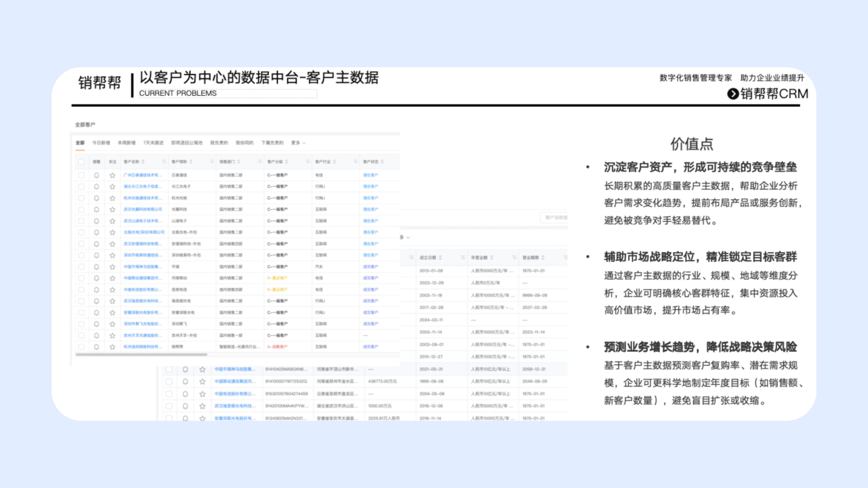Click the 436773.00万元 cell in back table
Viewport: 868px width, 488px height.
(x=382, y=381)
